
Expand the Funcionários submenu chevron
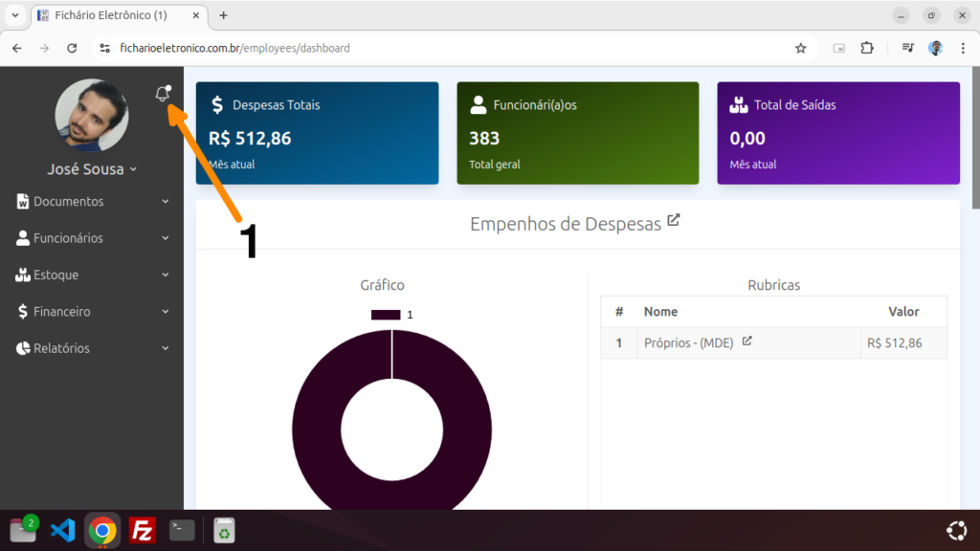[x=166, y=238]
